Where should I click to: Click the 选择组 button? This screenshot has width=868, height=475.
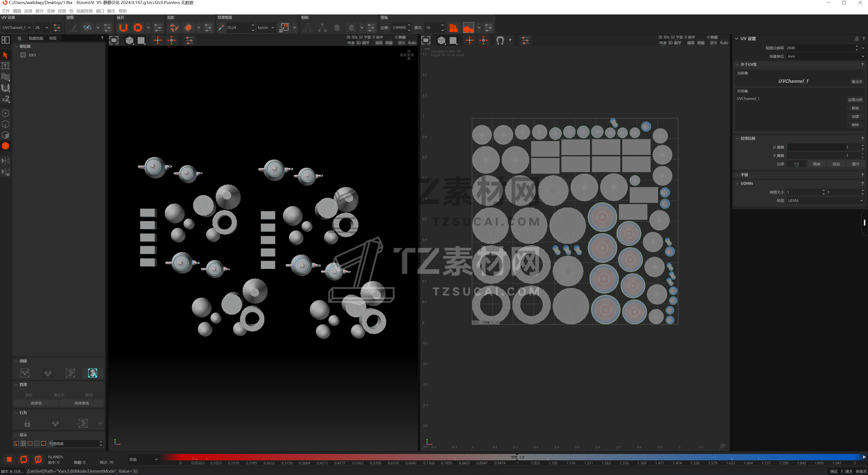pos(36,403)
